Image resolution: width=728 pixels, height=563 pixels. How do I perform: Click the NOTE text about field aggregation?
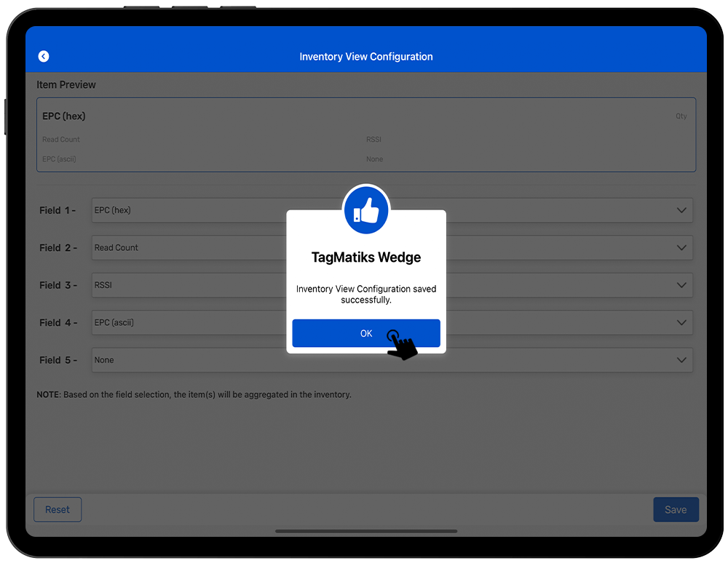(x=194, y=395)
